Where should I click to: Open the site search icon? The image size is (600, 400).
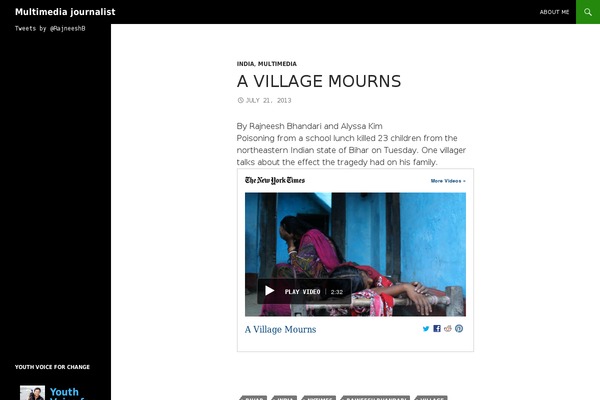pyautogui.click(x=588, y=12)
